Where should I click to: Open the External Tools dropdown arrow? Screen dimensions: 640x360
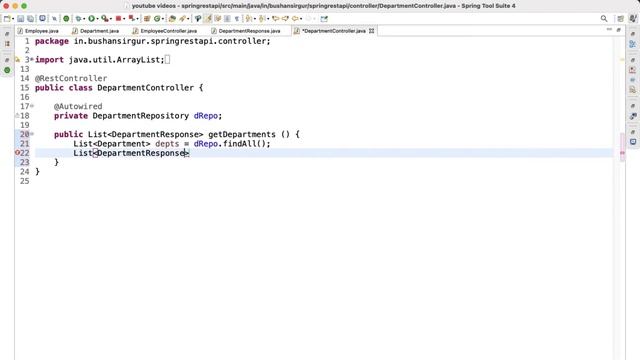(111, 19)
